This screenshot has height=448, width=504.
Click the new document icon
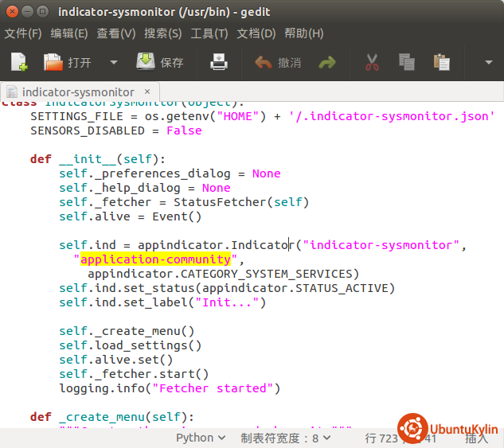point(18,62)
